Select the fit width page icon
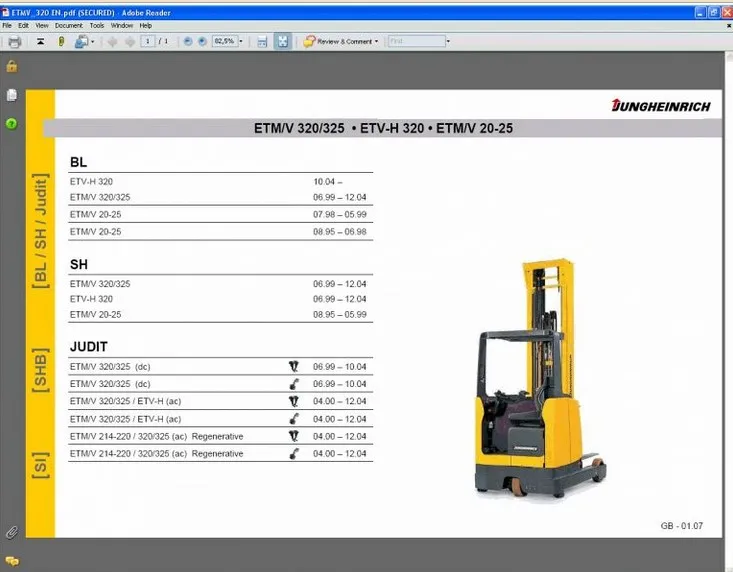Viewport: 733px width, 572px height. pyautogui.click(x=262, y=42)
